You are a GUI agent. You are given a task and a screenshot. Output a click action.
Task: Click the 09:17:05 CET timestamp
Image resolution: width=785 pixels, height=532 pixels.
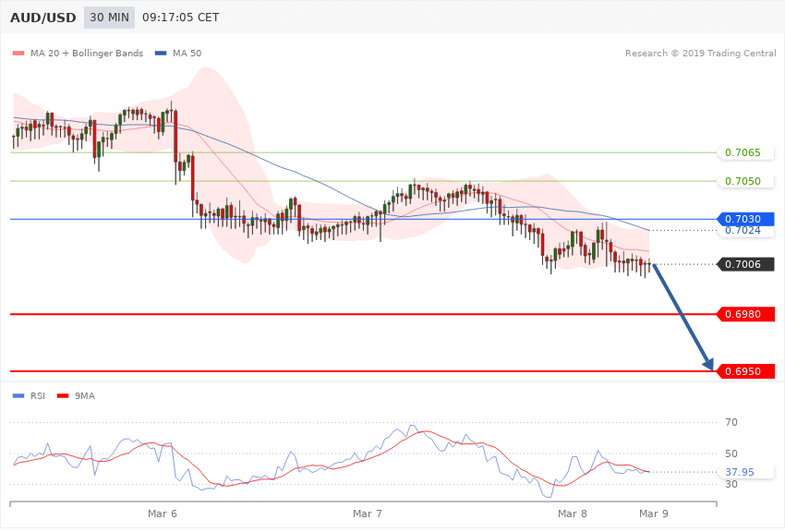tap(181, 18)
